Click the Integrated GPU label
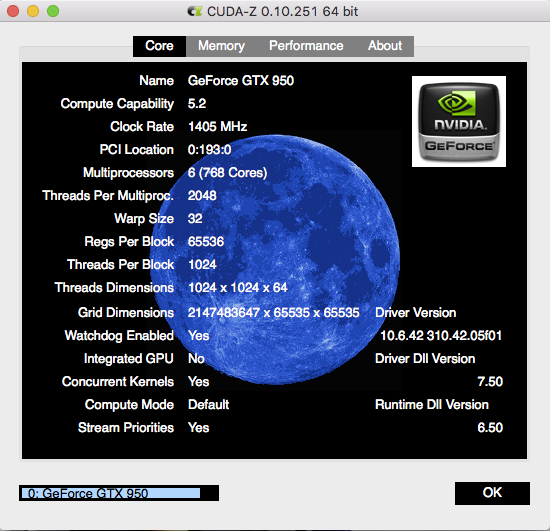550x531 pixels. tap(129, 359)
